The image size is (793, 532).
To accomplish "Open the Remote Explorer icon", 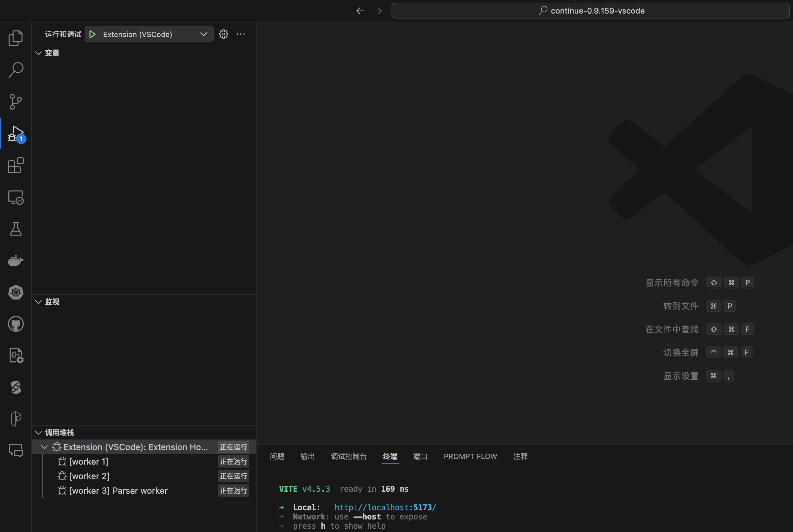I will pos(16,197).
